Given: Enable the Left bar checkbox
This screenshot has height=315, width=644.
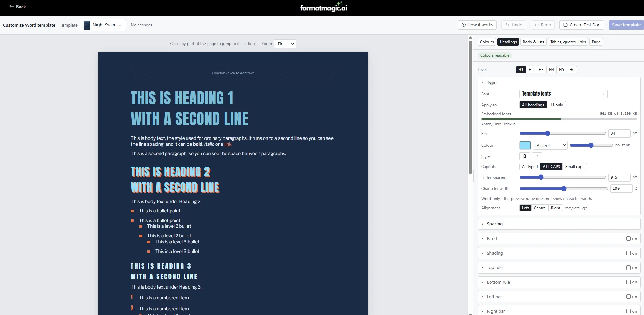Looking at the screenshot, I should coord(628,297).
